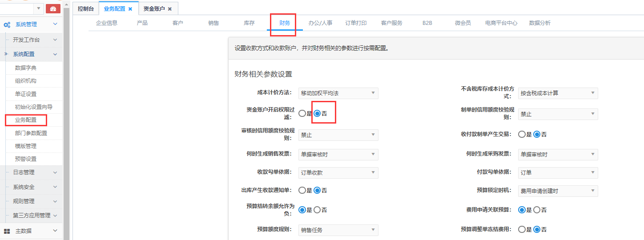The width and height of the screenshot is (644, 240).
Task: Close the 业务配置 tab with its x icon
Action: click(x=130, y=9)
